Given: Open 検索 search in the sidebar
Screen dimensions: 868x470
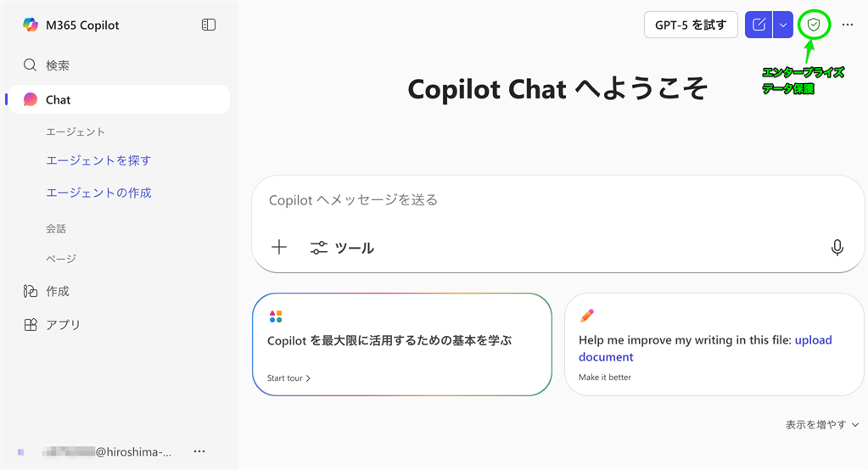Looking at the screenshot, I should (x=58, y=65).
